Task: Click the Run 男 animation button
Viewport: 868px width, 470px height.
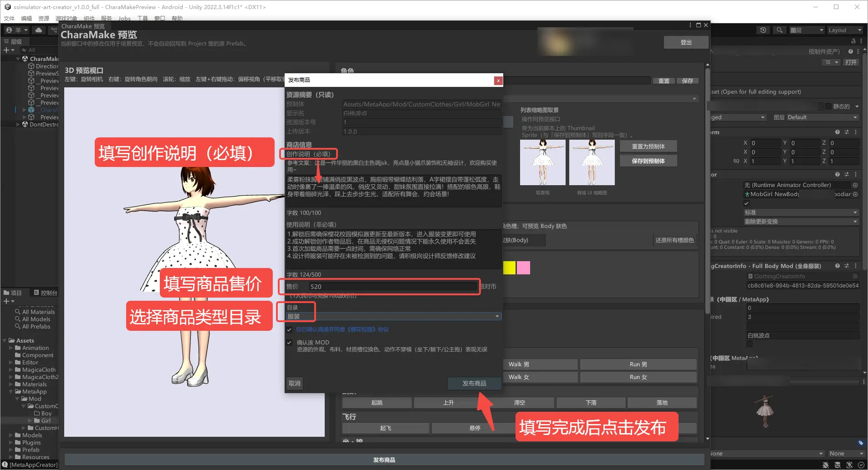Action: pos(638,364)
